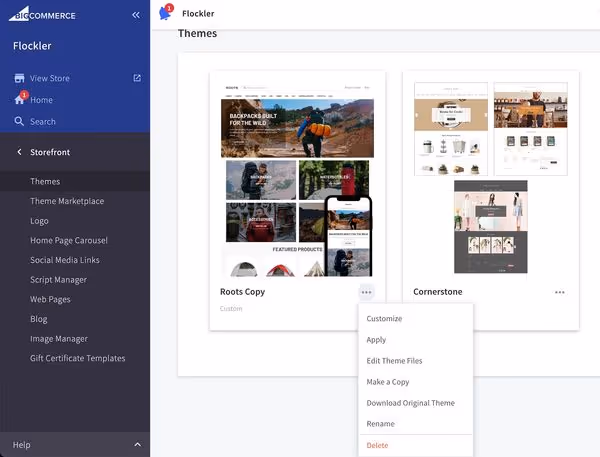The image size is (600, 457).
Task: Open store in new tab icon
Action: click(137, 78)
